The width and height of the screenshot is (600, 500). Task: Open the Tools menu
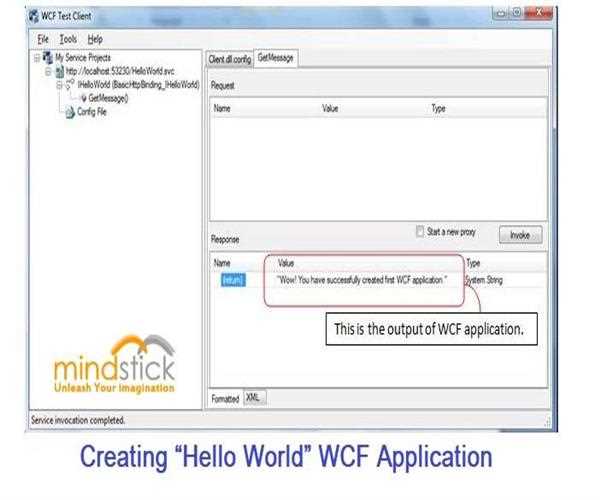click(x=68, y=39)
